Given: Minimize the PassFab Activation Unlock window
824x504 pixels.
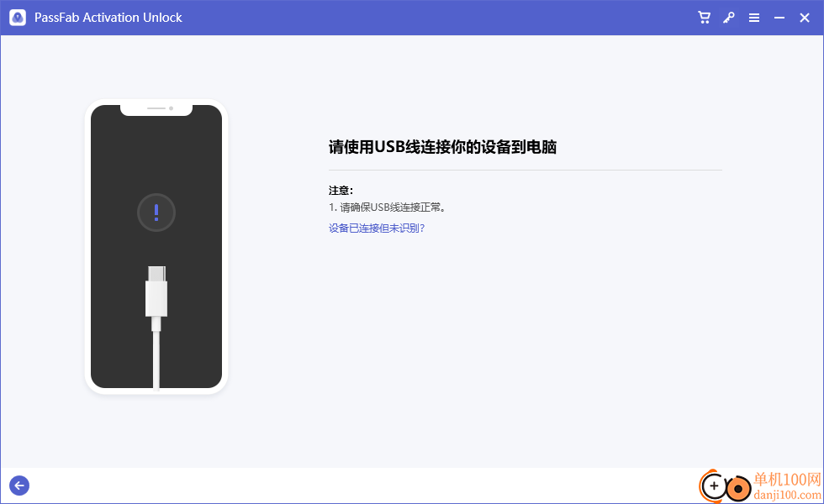Looking at the screenshot, I should tap(779, 18).
